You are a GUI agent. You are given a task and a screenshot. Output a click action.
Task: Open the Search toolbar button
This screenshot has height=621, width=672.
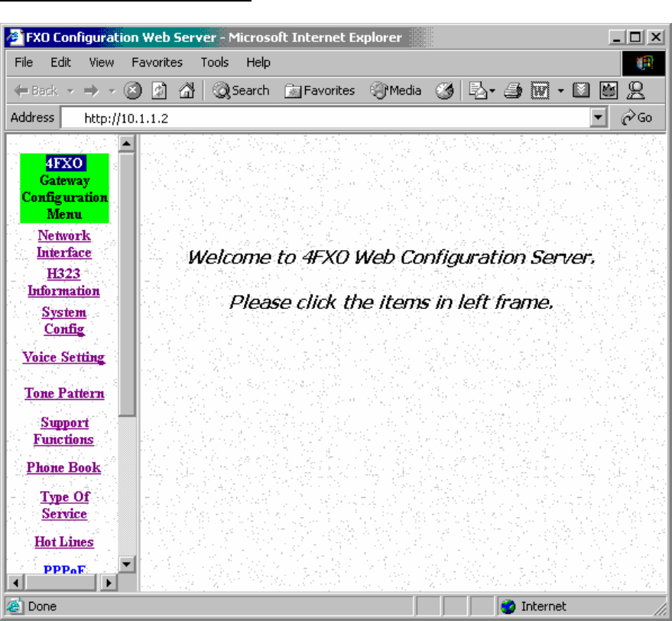pyautogui.click(x=241, y=90)
